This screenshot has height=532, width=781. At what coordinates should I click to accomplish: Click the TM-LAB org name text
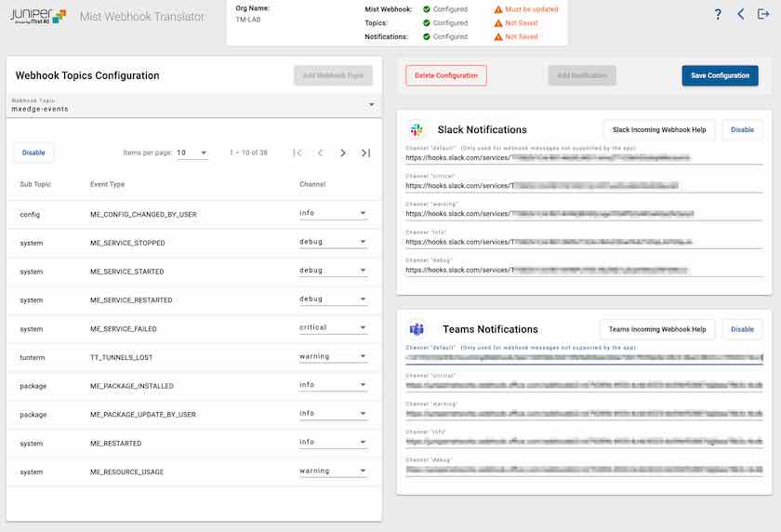point(248,20)
